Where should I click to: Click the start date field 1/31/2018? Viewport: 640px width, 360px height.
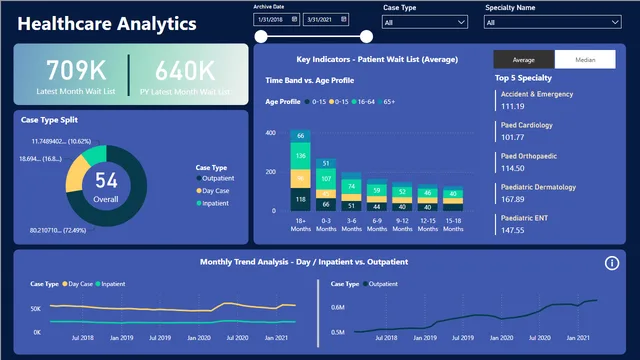(276, 20)
